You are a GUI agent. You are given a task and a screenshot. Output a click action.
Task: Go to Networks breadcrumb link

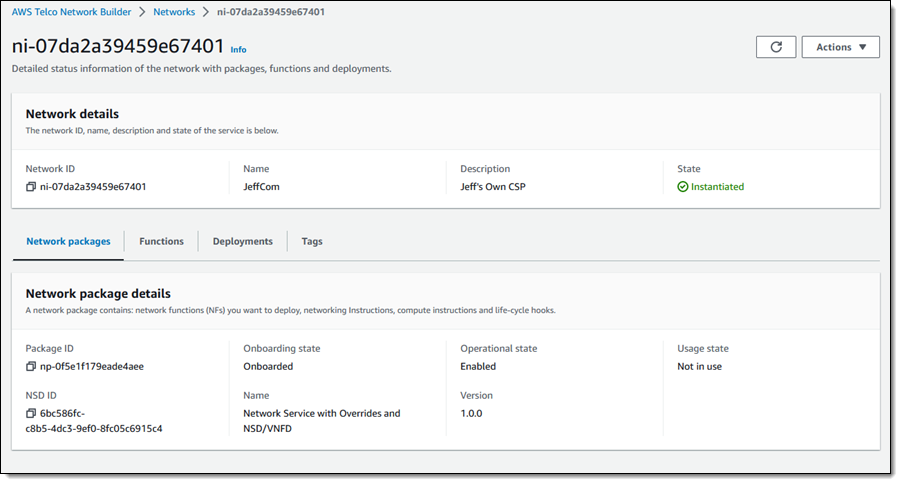[174, 12]
